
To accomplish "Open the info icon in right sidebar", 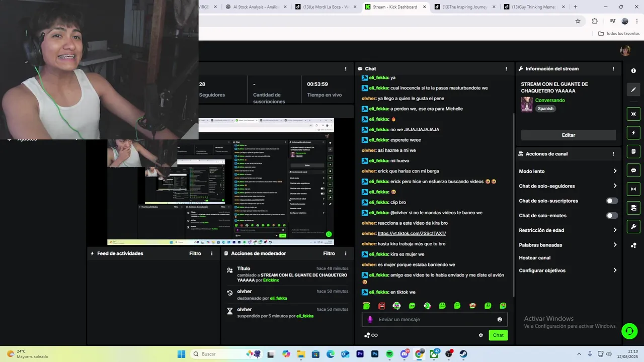I will coord(633,71).
